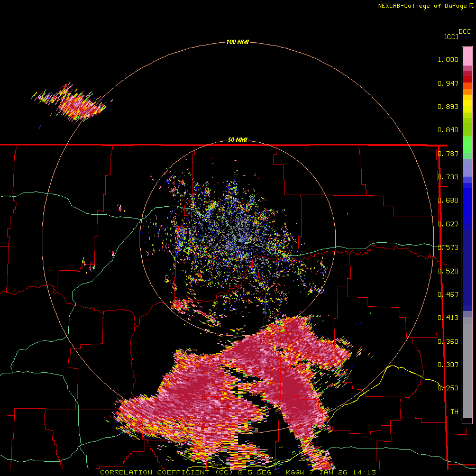Click the KGGW station identifier in caption
This screenshot has width=476, height=476.
(296, 472)
